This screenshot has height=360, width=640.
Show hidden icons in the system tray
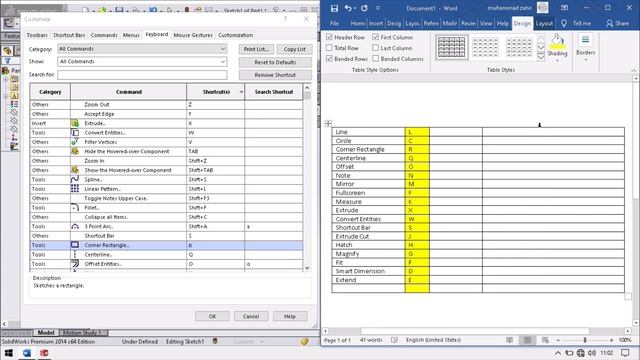[x=558, y=353]
